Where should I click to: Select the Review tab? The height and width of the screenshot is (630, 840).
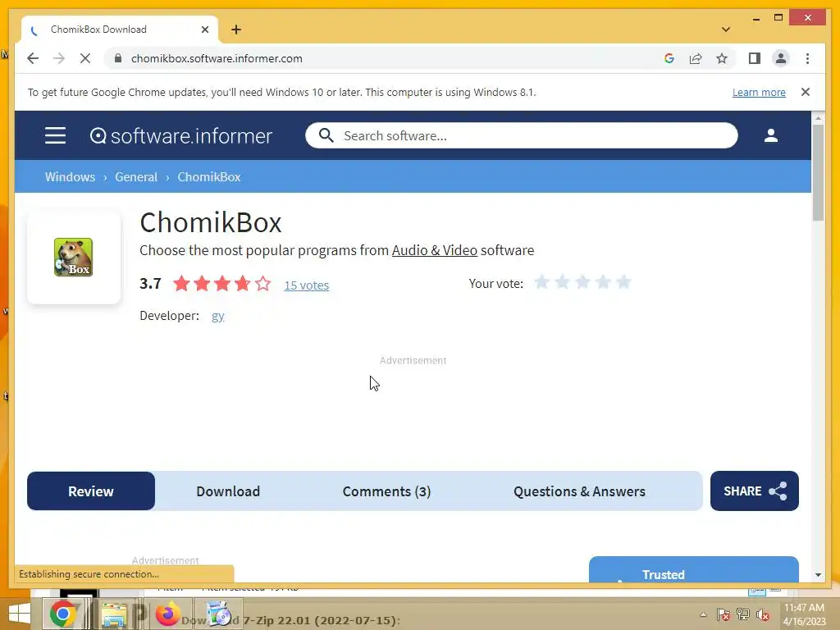[x=91, y=491]
